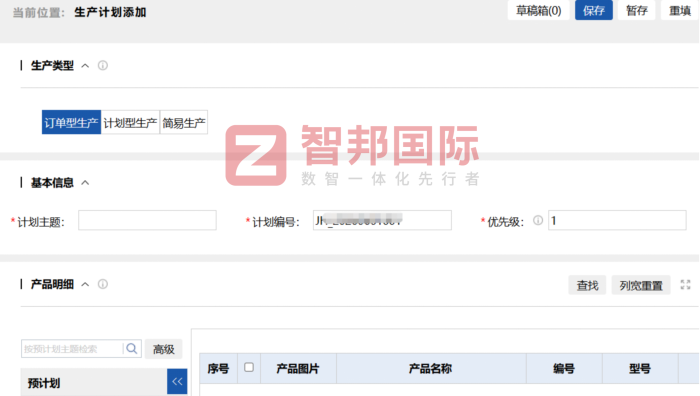The width and height of the screenshot is (700, 396).
Task: Click the 产品名称 column header
Action: click(x=431, y=368)
